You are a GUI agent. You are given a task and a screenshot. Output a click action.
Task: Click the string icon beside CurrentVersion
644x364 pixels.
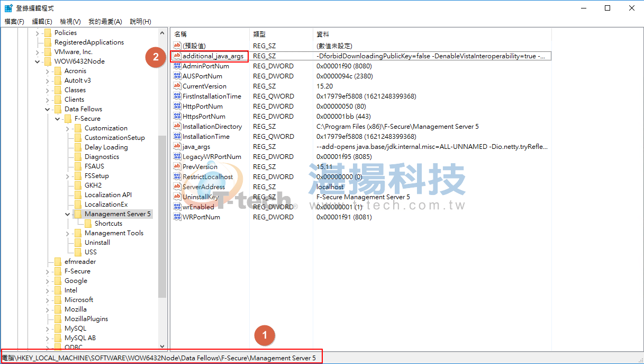pos(177,86)
